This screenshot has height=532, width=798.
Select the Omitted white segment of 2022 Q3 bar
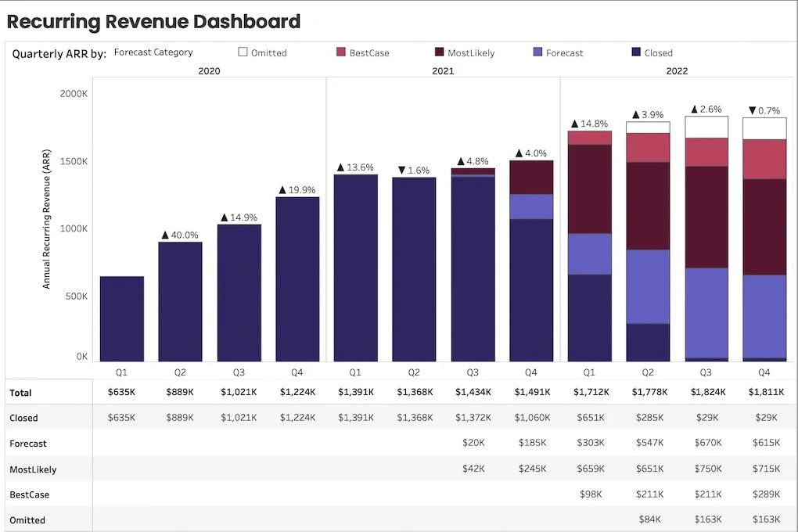click(x=706, y=127)
